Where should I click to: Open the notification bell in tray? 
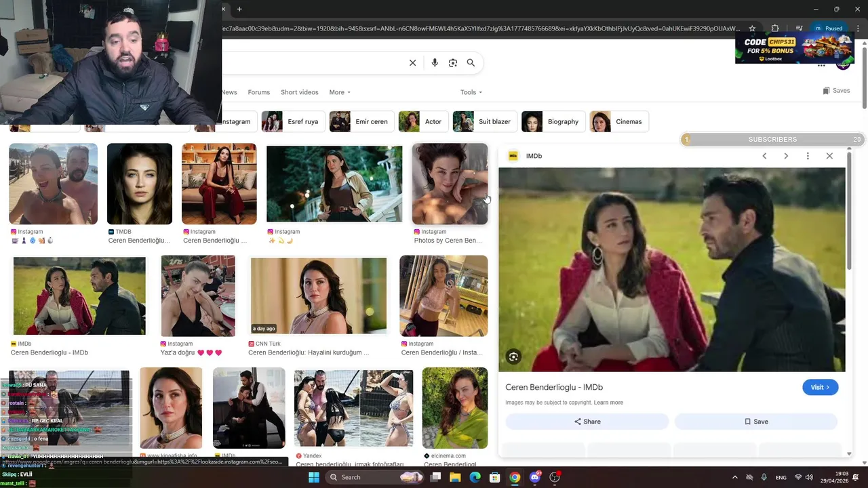(856, 477)
